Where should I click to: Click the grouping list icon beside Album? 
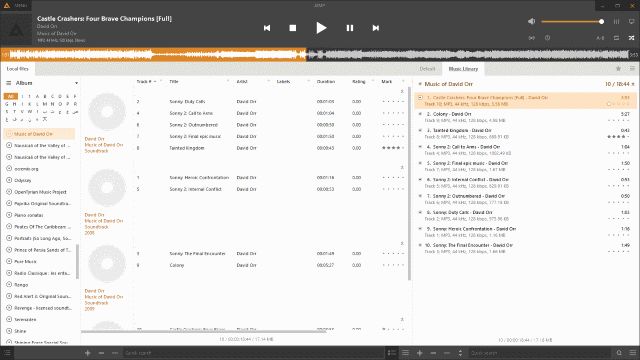point(9,83)
